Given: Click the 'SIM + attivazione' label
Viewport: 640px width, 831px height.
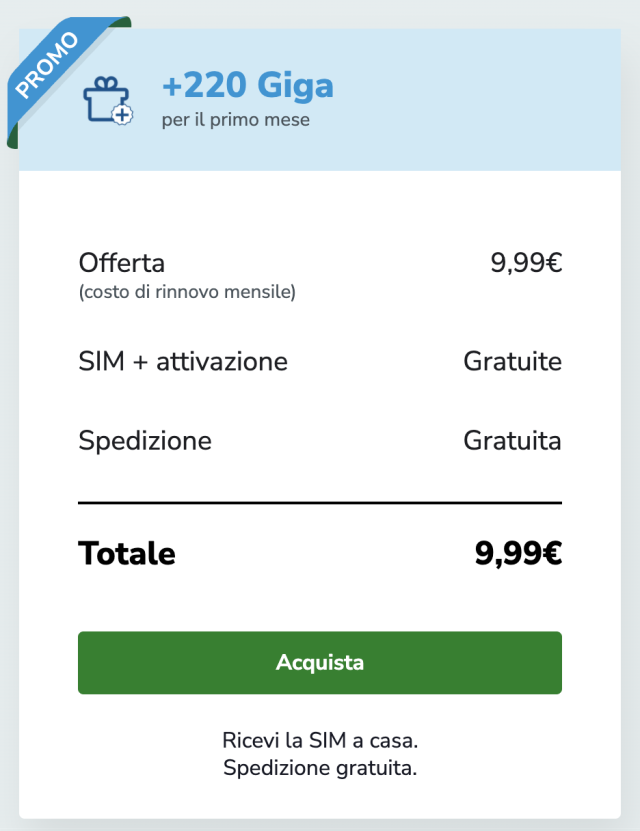Looking at the screenshot, I should tap(183, 361).
